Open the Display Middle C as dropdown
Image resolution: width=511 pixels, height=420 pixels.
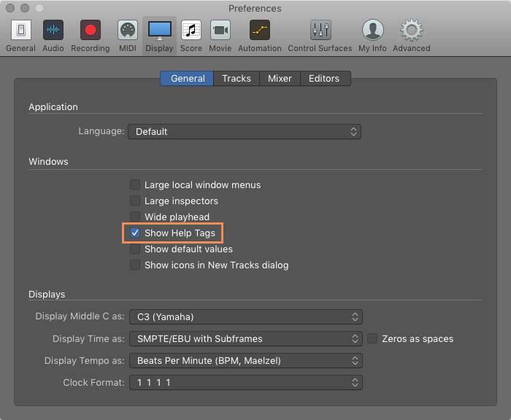[x=246, y=316]
